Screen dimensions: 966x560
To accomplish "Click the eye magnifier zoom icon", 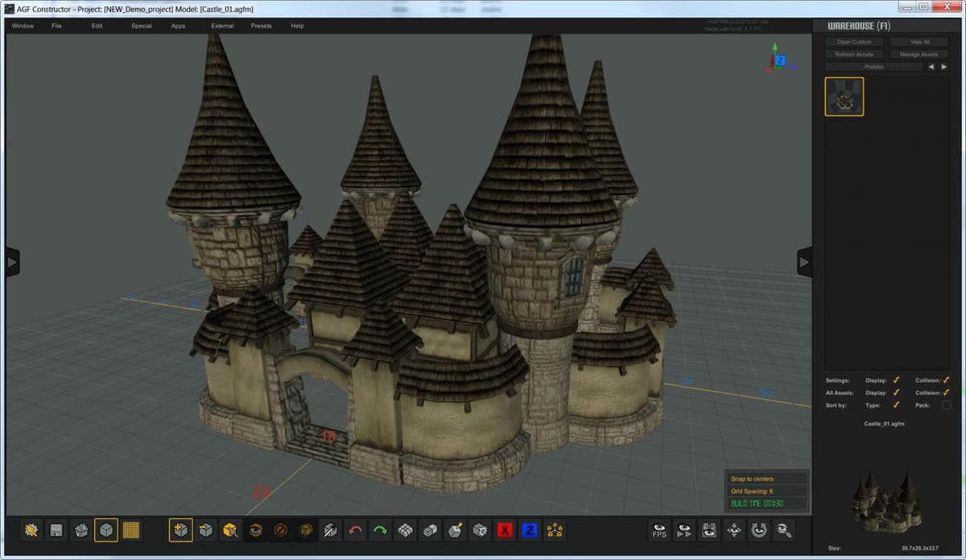I will 784,529.
